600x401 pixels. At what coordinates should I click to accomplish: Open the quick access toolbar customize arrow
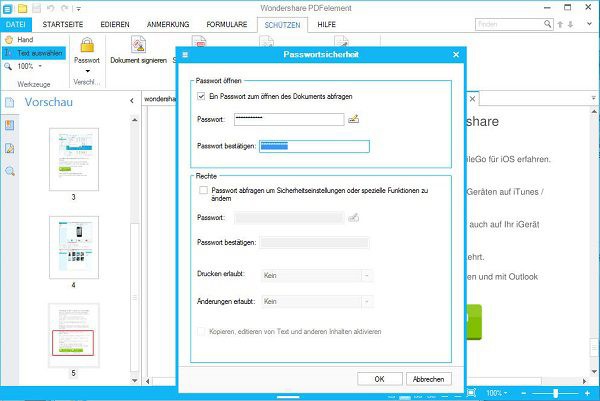point(78,8)
